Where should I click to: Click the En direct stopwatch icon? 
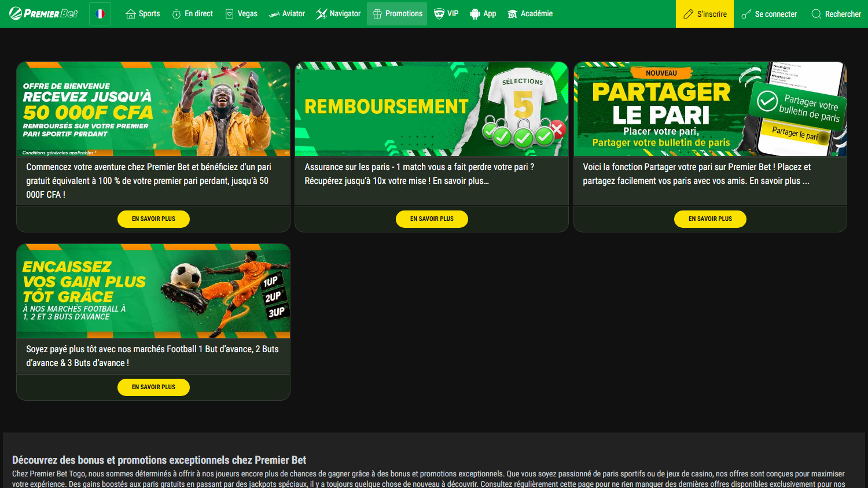coord(176,14)
